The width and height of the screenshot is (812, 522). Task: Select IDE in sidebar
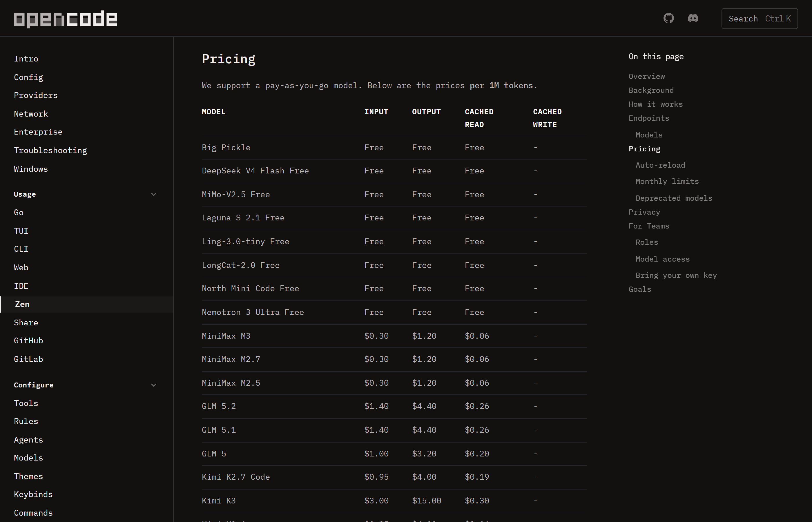pos(21,286)
